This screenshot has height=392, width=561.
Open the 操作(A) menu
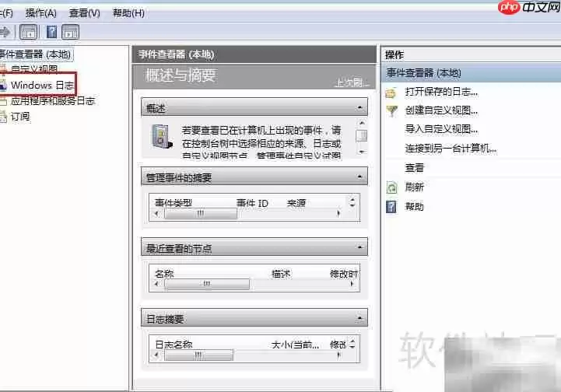click(40, 13)
